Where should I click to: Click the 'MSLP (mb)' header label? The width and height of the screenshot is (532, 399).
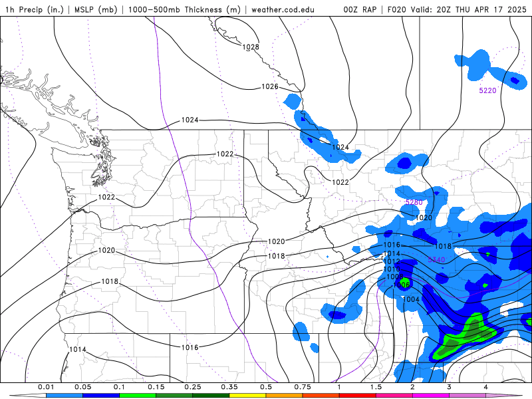(x=96, y=9)
